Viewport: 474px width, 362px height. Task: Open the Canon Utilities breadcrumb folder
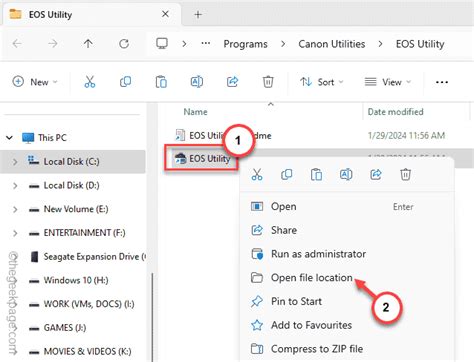tap(332, 44)
